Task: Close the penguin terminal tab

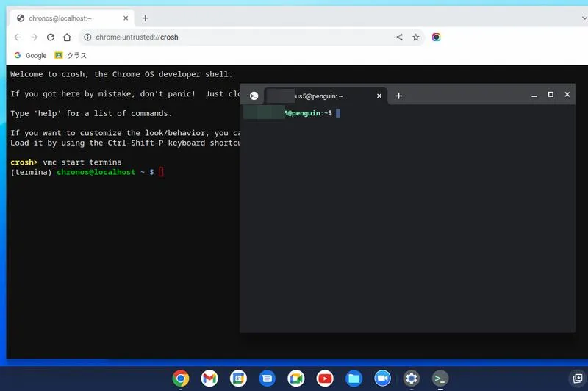Action: [x=379, y=96]
